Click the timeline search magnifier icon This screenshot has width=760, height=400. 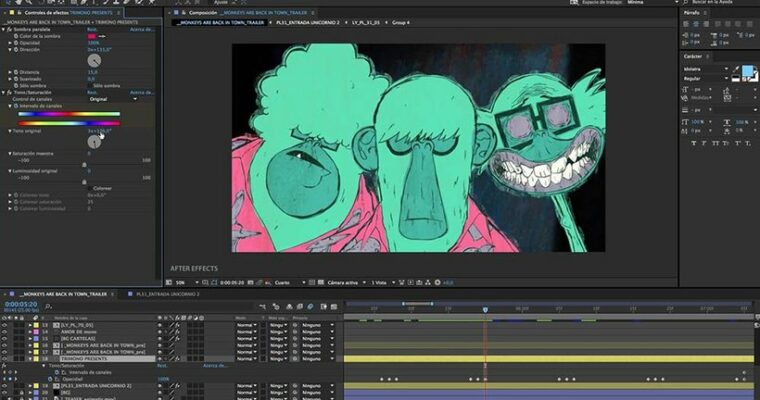tap(48, 306)
